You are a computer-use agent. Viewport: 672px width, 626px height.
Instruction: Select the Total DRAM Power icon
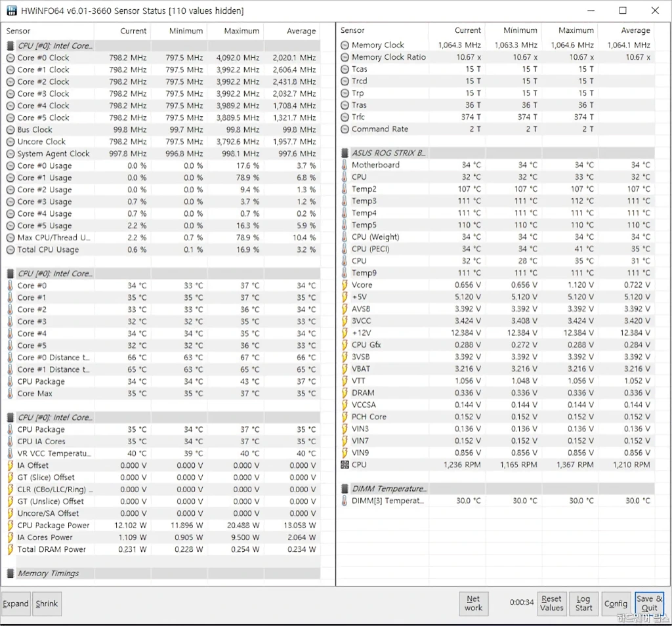pyautogui.click(x=10, y=549)
